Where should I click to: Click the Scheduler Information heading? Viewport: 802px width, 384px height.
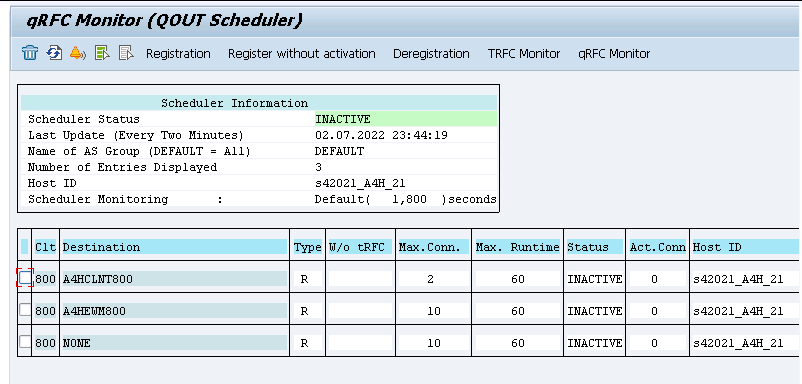pyautogui.click(x=235, y=103)
